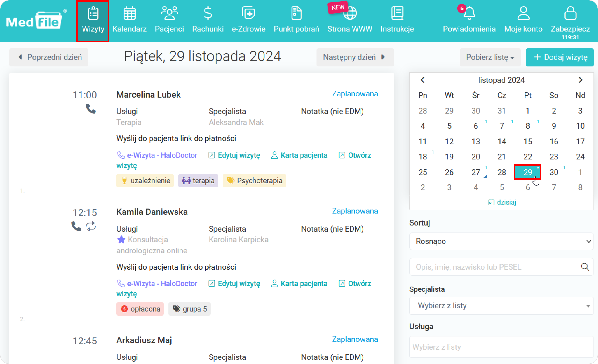Access e-Zdrowie (e-Health) section
Viewport: 598px width, 364px height.
[x=248, y=19]
